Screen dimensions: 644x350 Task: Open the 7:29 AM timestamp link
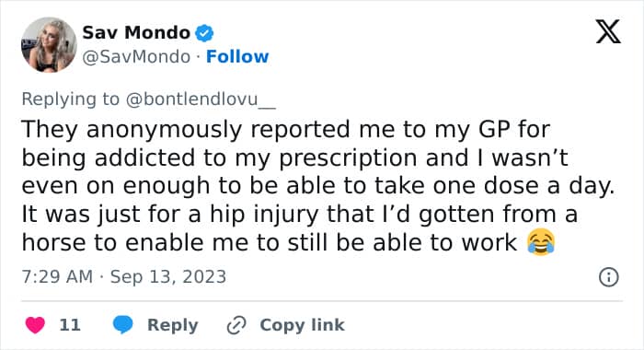point(57,277)
